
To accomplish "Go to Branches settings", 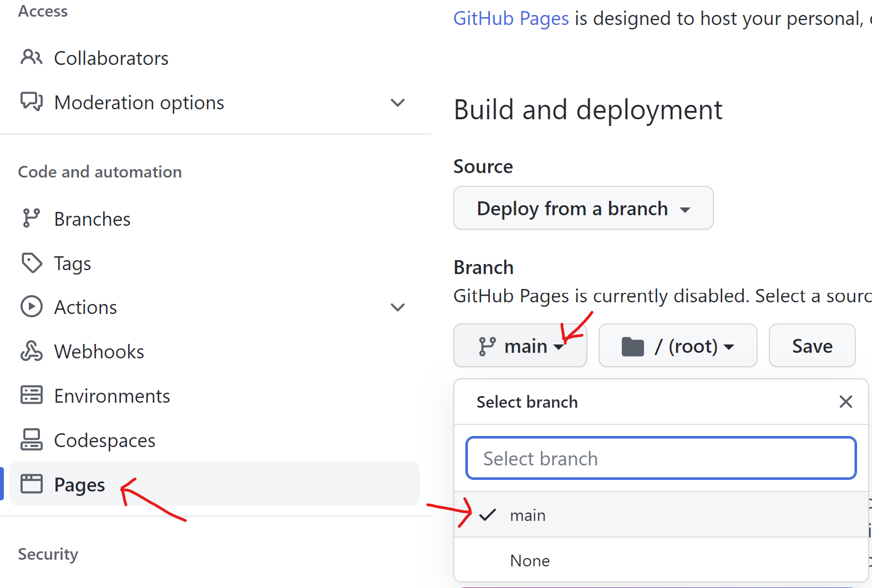I will (x=215, y=219).
